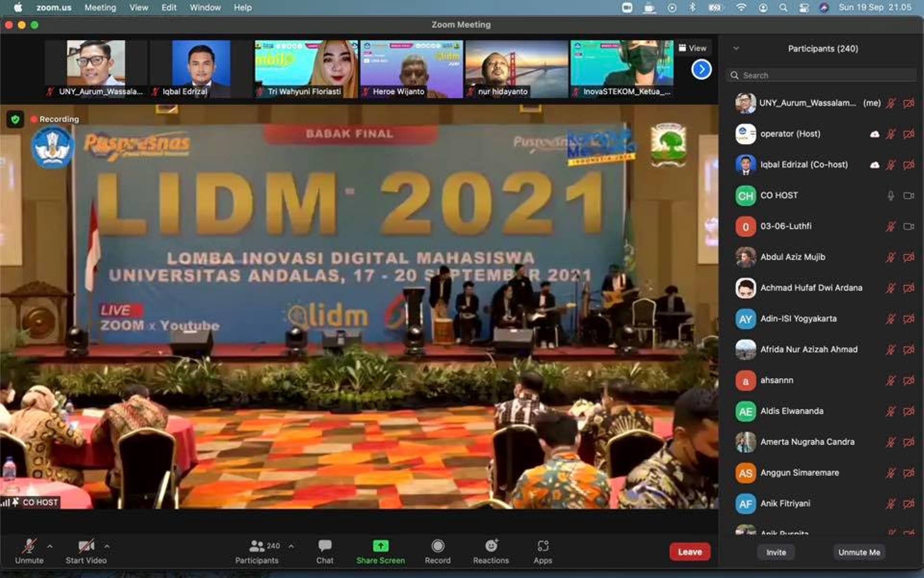
Task: Toggle CO HOST microphone icon in participants list
Action: coord(891,196)
